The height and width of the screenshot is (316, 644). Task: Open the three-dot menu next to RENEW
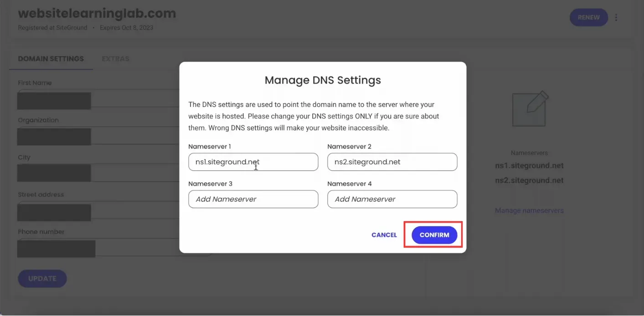pyautogui.click(x=616, y=17)
